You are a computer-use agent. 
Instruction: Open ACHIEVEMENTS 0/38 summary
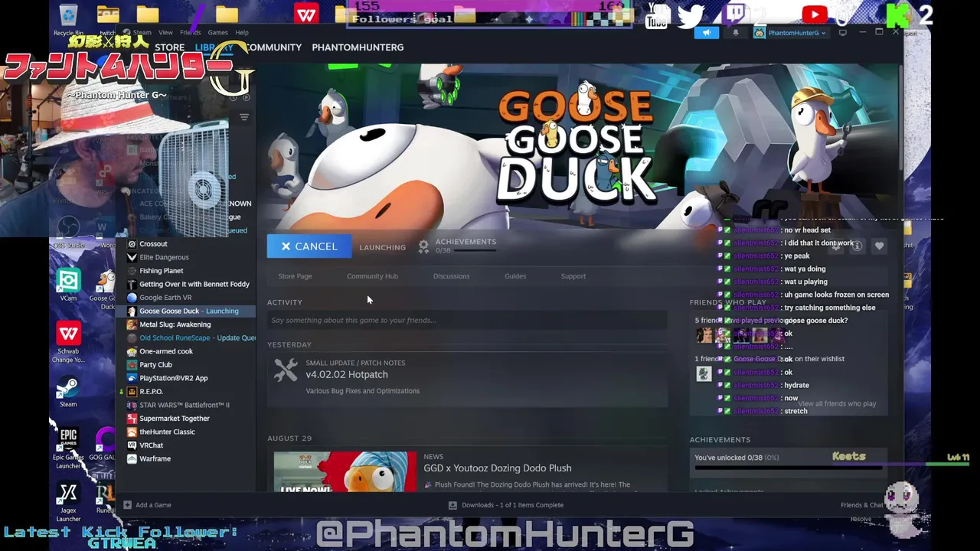(x=465, y=246)
